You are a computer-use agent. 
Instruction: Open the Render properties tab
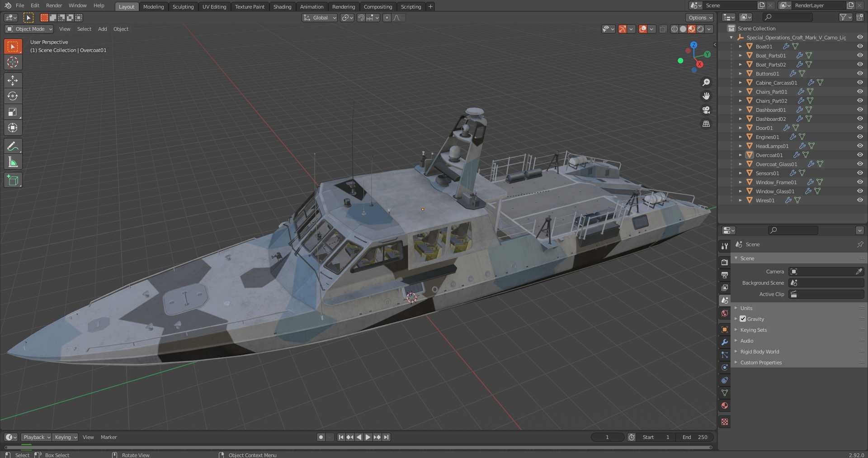pos(725,262)
